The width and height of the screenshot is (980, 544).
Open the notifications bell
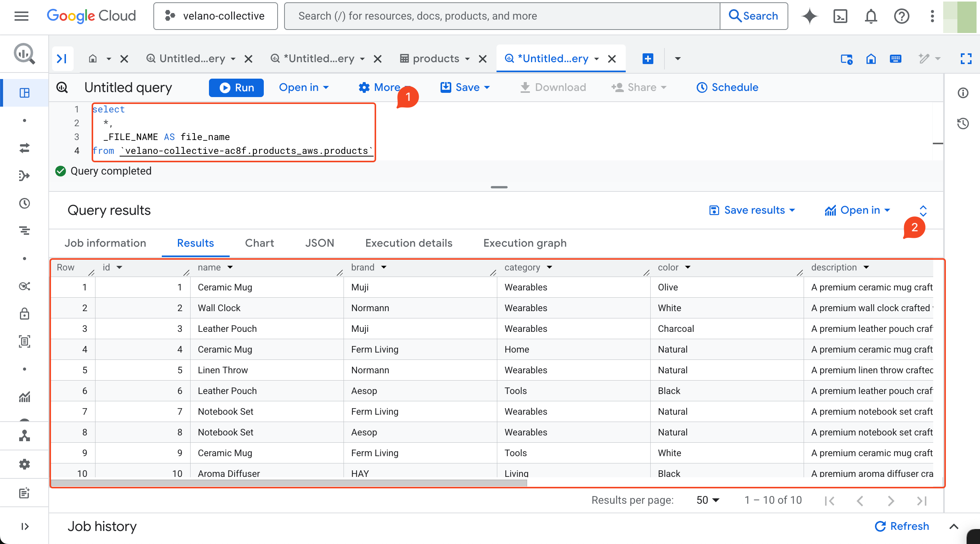coord(871,16)
